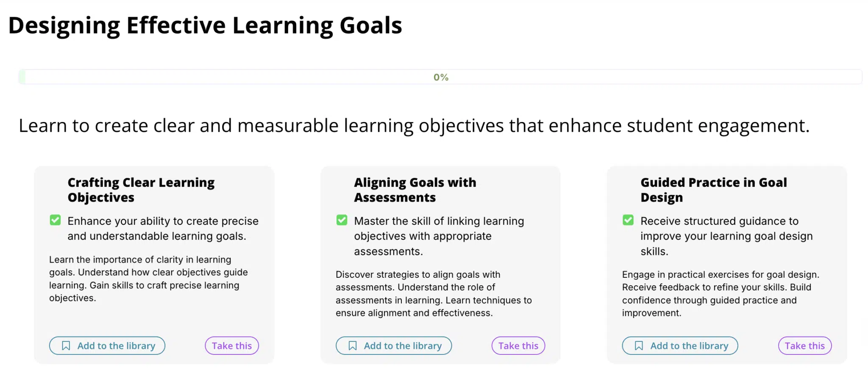868x379 pixels.
Task: Toggle the green checkbox beside 'Receive structured guidance'
Action: [629, 220]
